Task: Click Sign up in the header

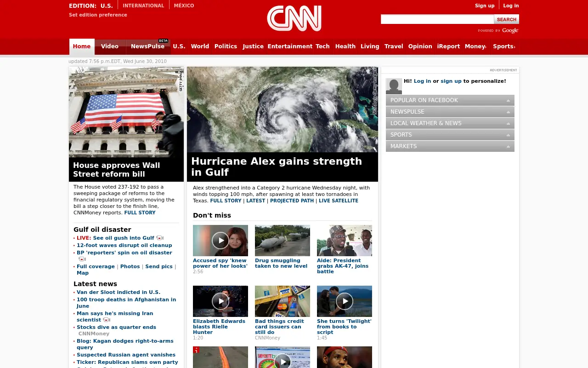Action: coord(485,6)
